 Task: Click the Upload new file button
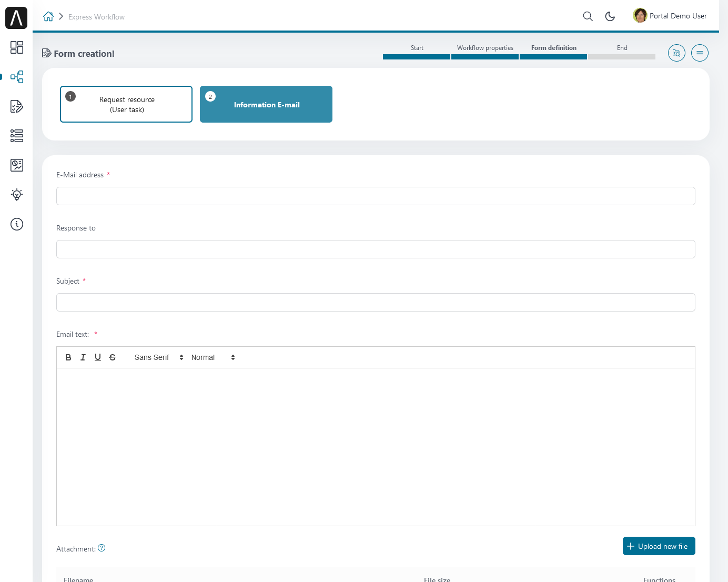[x=659, y=546]
